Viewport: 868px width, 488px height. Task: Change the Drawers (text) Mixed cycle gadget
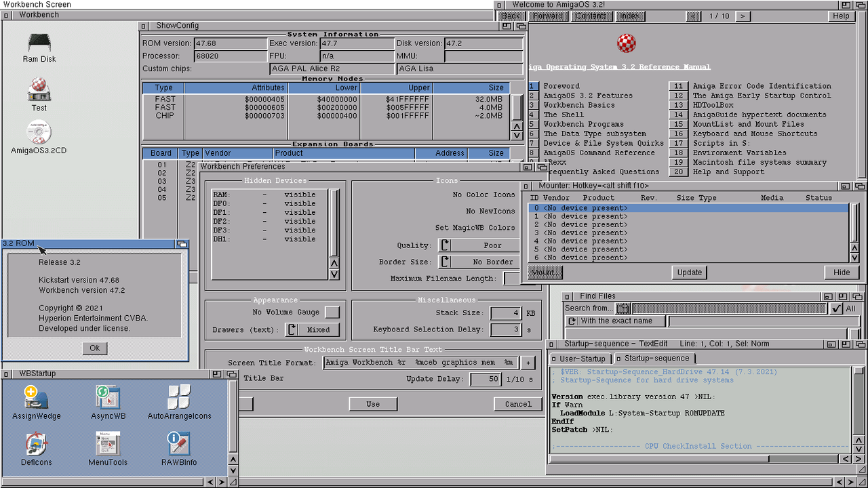[311, 330]
